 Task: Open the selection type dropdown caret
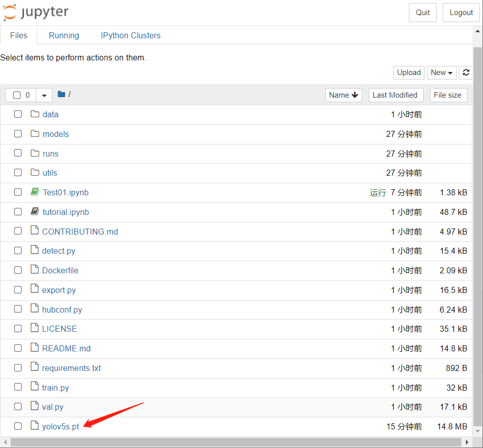pos(44,95)
